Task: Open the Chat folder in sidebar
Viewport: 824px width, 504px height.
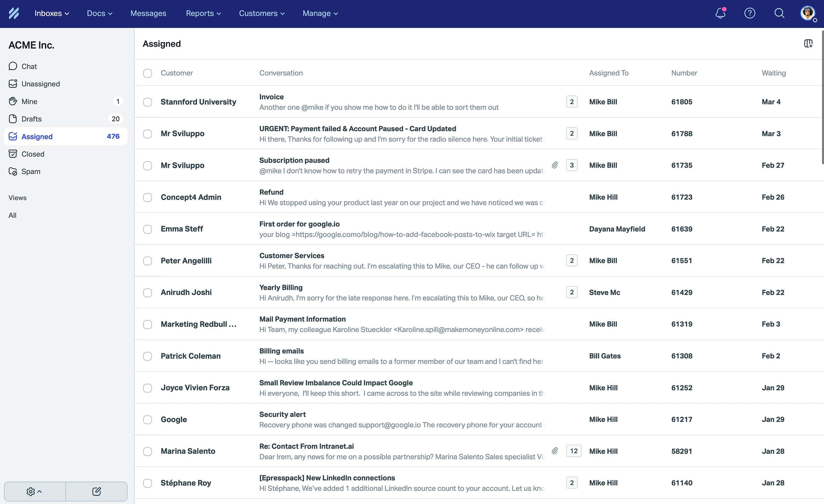Action: click(29, 66)
